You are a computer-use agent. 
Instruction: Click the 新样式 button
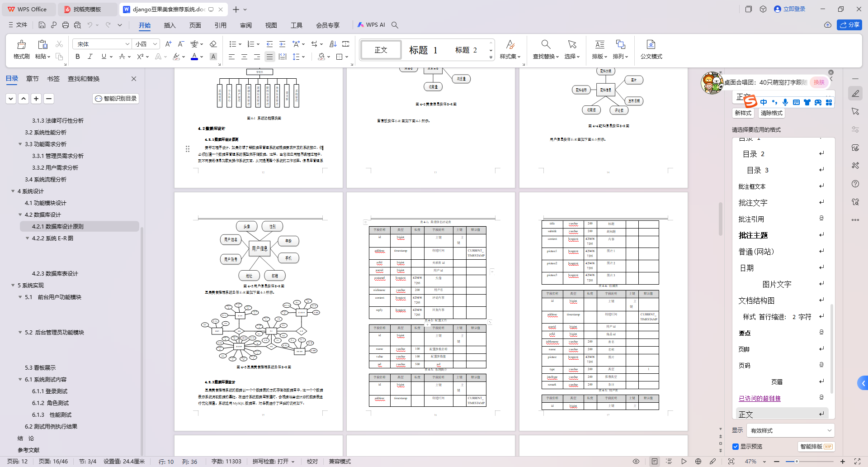tap(743, 113)
